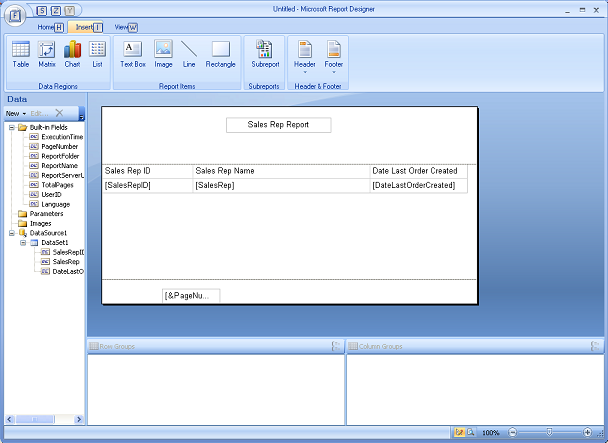Collapse the DataSource1 node
Viewport: 608px width, 443px height.
[12, 233]
